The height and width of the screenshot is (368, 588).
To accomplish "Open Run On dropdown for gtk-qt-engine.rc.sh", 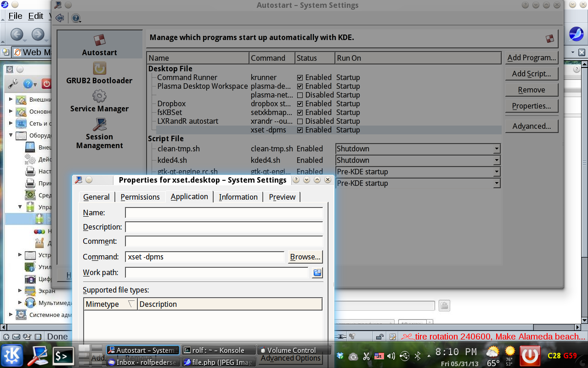I will 496,172.
